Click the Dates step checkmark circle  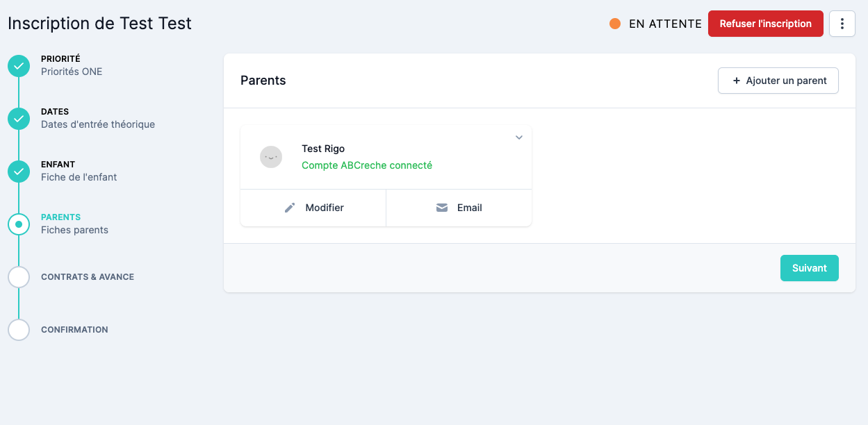(19, 119)
